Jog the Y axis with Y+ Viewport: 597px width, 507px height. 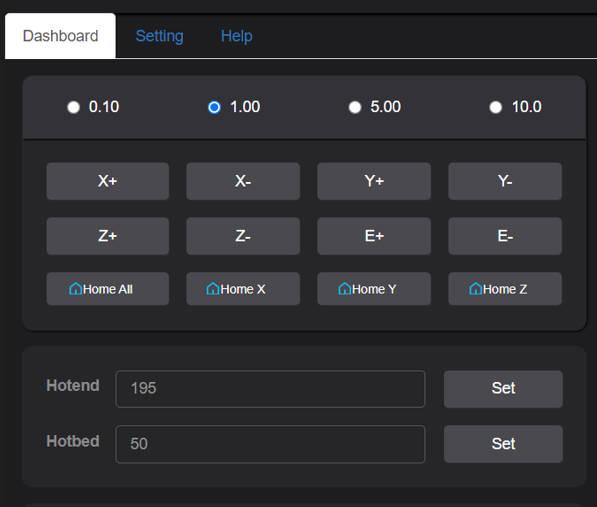click(x=374, y=181)
